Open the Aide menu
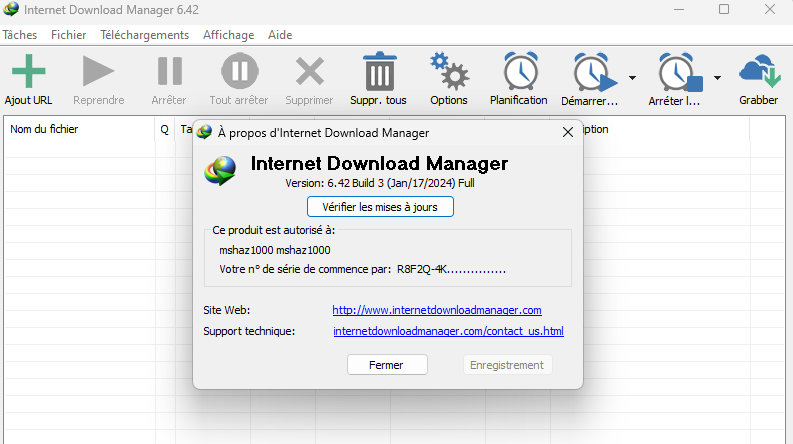793x444 pixels. click(x=280, y=35)
